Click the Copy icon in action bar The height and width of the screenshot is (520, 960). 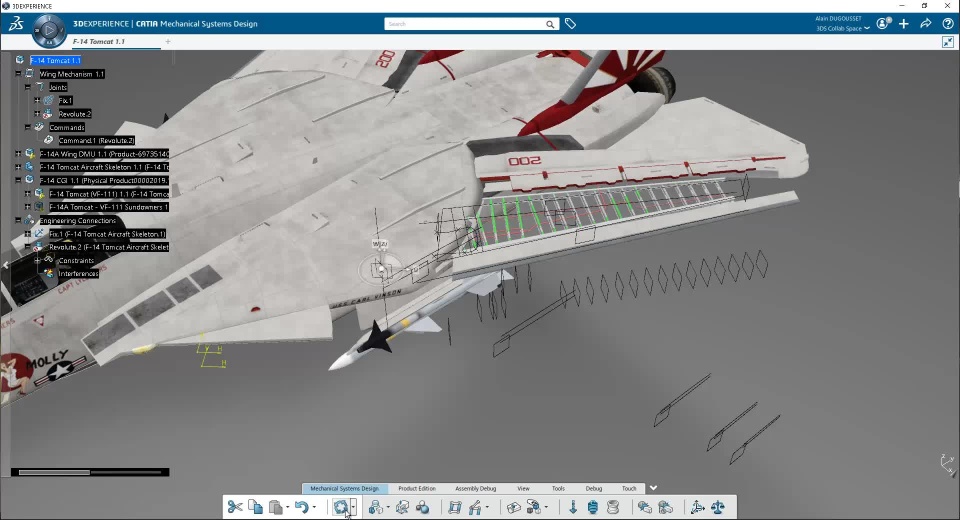(x=255, y=507)
